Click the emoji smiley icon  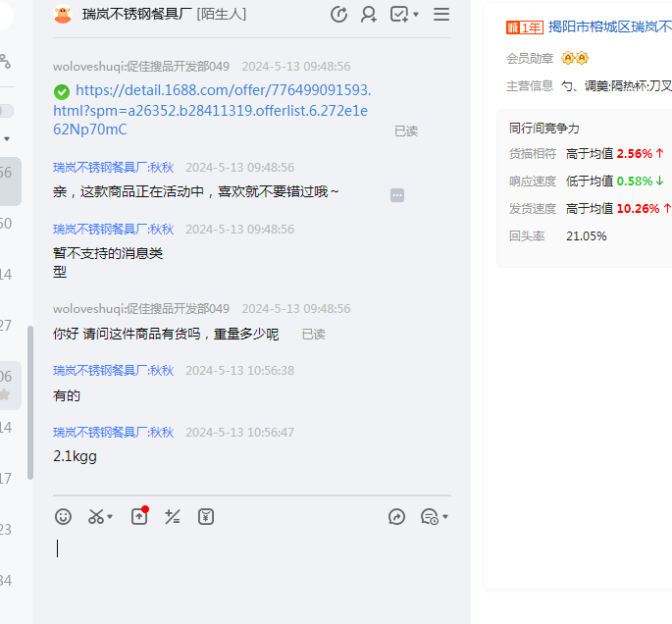click(63, 516)
